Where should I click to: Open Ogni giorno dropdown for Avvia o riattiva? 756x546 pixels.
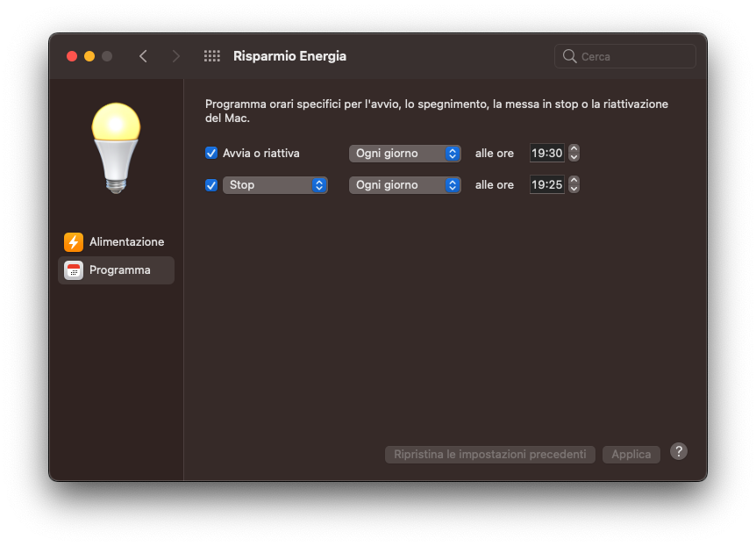[405, 154]
